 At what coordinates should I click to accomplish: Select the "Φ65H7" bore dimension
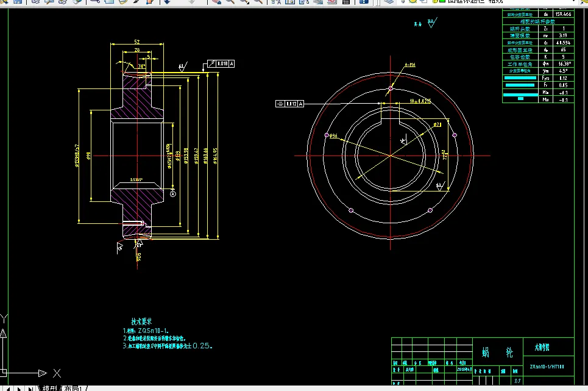(169, 156)
